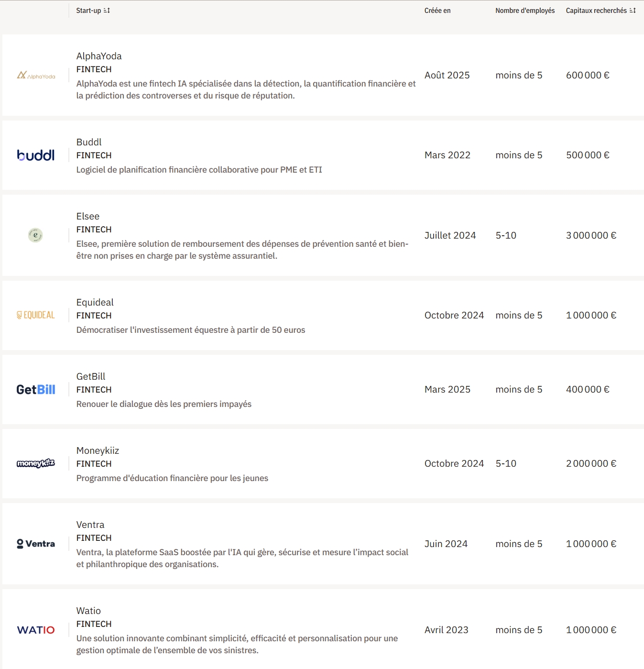The height and width of the screenshot is (669, 644).
Task: Click the GetBill logo
Action: tap(36, 390)
